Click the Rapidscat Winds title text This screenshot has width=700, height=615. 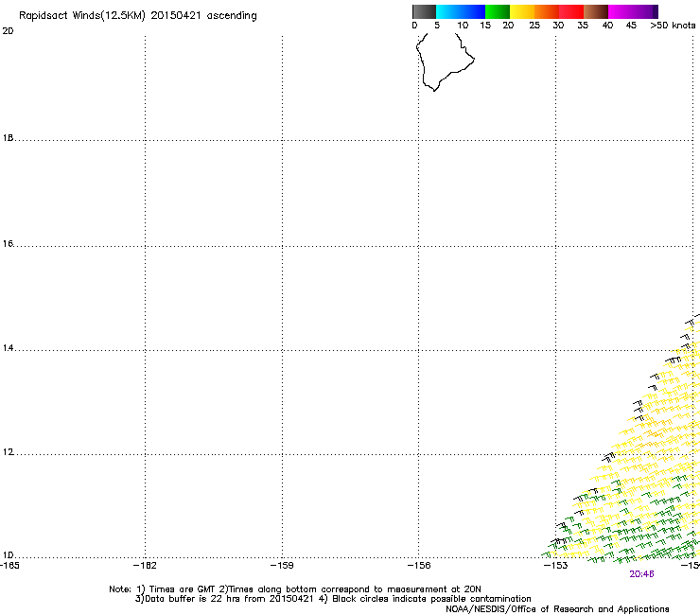(x=137, y=16)
